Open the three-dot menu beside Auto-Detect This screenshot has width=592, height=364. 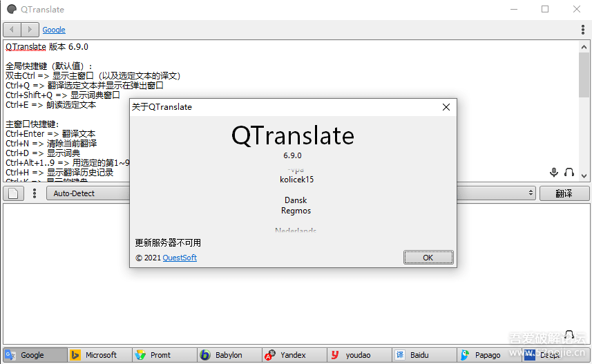[x=35, y=193]
